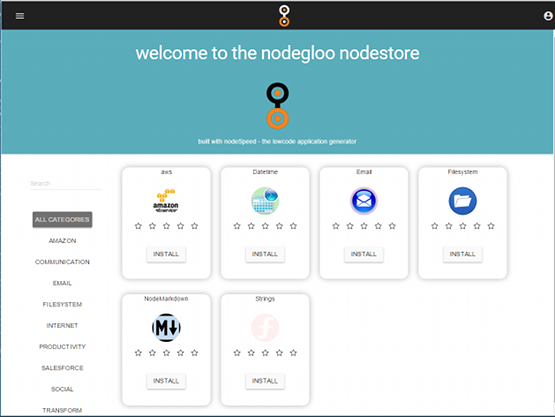The height and width of the screenshot is (417, 555).
Task: Rate aws five stars
Action: pos(194,226)
